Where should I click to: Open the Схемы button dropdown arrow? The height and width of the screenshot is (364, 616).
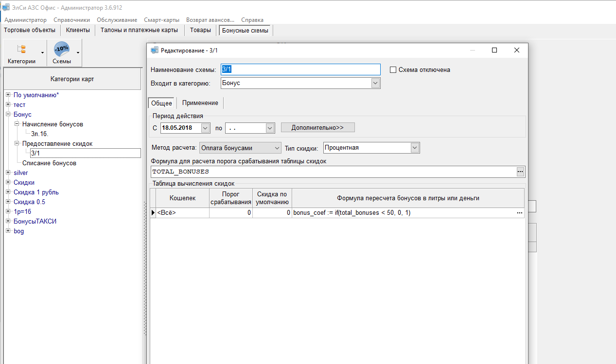(78, 52)
